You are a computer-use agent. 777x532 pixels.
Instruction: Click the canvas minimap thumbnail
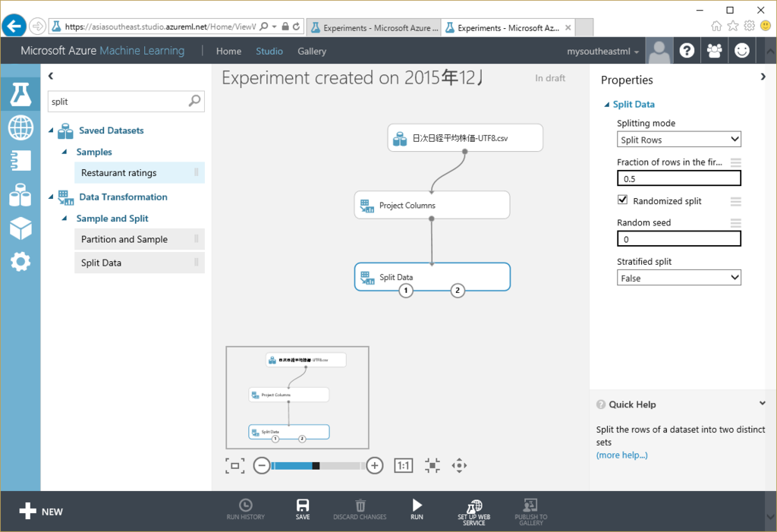[x=297, y=398]
